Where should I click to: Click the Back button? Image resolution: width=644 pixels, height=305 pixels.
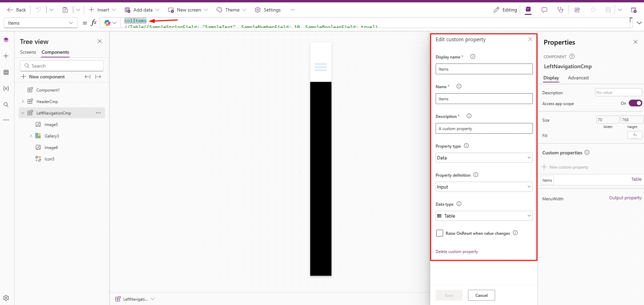pos(17,10)
